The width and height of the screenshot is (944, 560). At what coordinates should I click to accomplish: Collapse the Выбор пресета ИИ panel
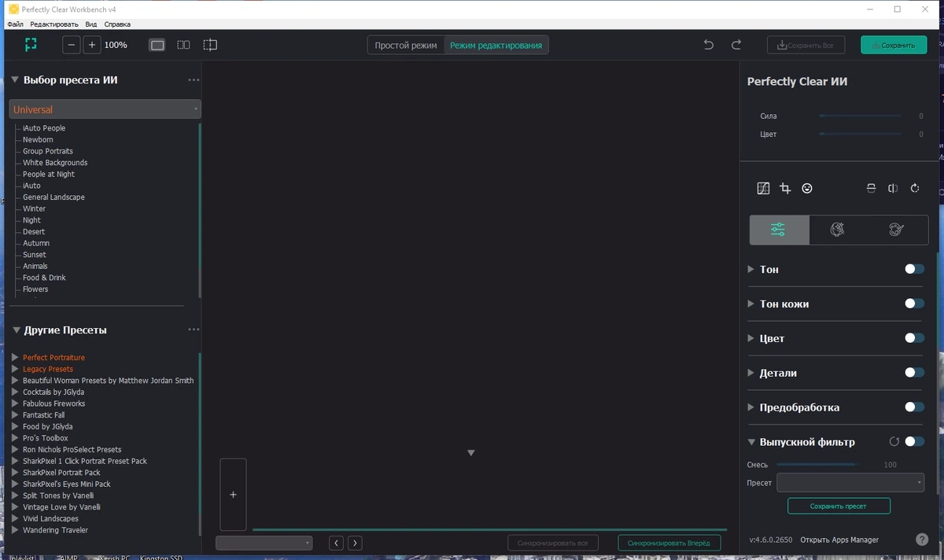coord(15,80)
